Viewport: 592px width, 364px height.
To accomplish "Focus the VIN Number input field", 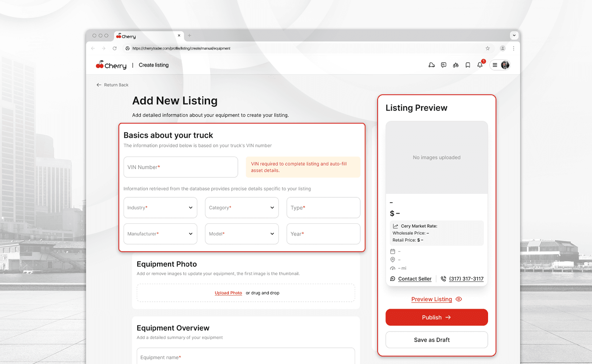I will pos(181,167).
